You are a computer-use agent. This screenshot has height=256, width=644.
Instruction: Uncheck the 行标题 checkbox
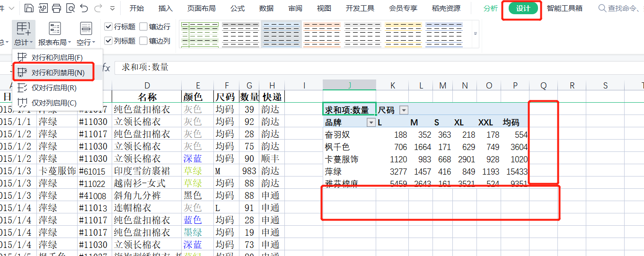click(108, 27)
